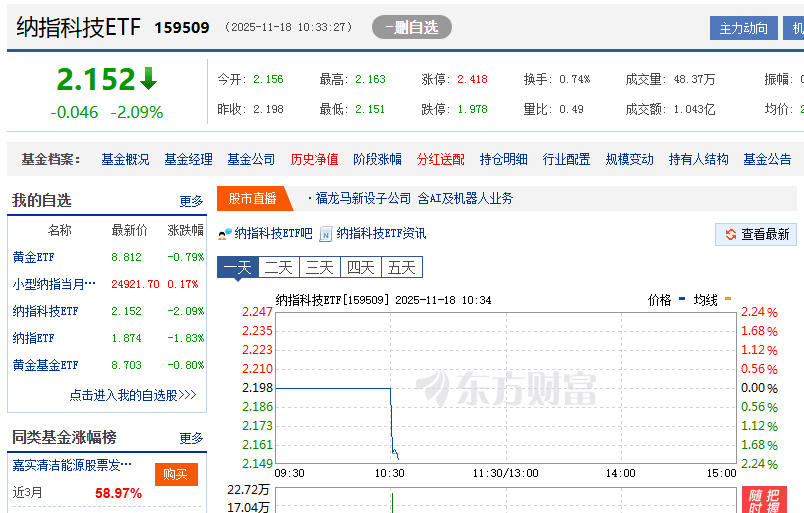Click the 58.97% return value
Image resolution: width=804 pixels, height=513 pixels.
[x=118, y=494]
